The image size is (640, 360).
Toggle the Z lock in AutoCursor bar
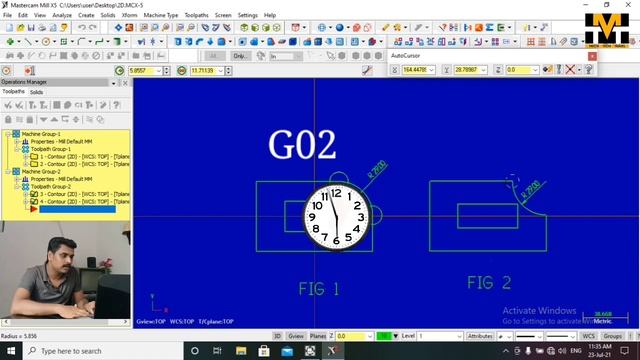point(498,70)
